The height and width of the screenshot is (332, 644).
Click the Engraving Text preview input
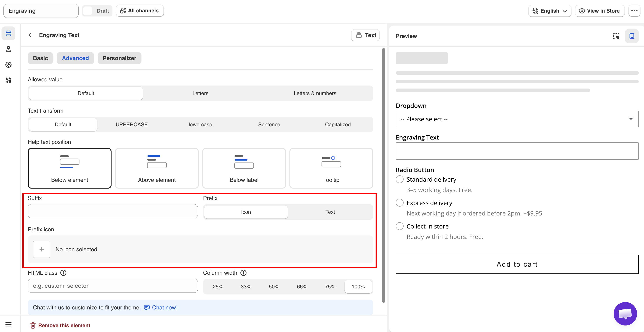pos(517,151)
